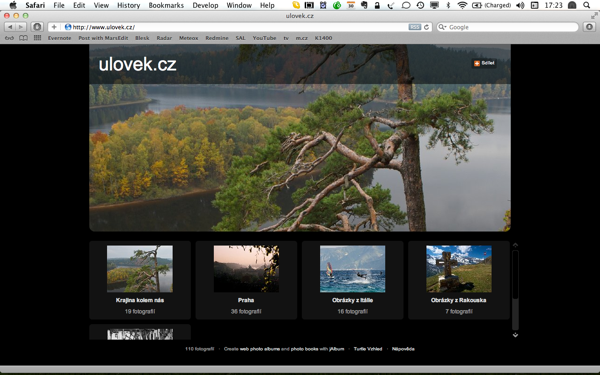Open Meteox bookmark
Image resolution: width=600 pixels, height=375 pixels.
188,38
